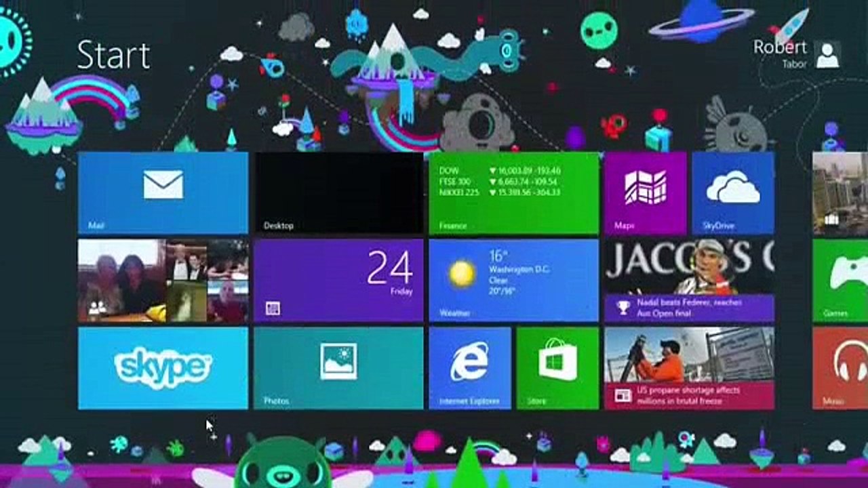The width and height of the screenshot is (868, 488).
Task: Open the Calendar tile showing 24 Friday
Action: 338,281
